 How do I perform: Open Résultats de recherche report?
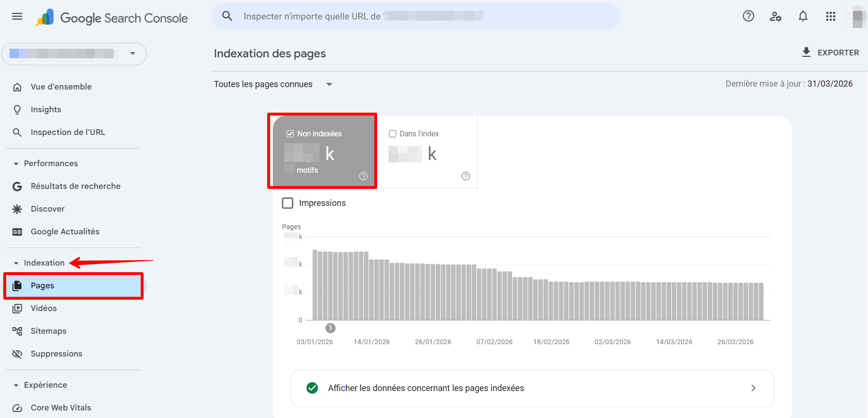[75, 186]
